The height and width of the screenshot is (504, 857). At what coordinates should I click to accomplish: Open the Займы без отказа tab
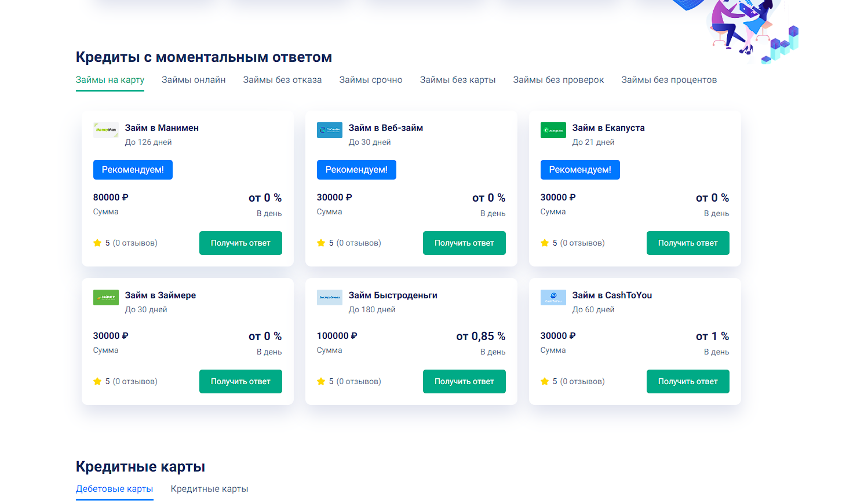point(282,80)
